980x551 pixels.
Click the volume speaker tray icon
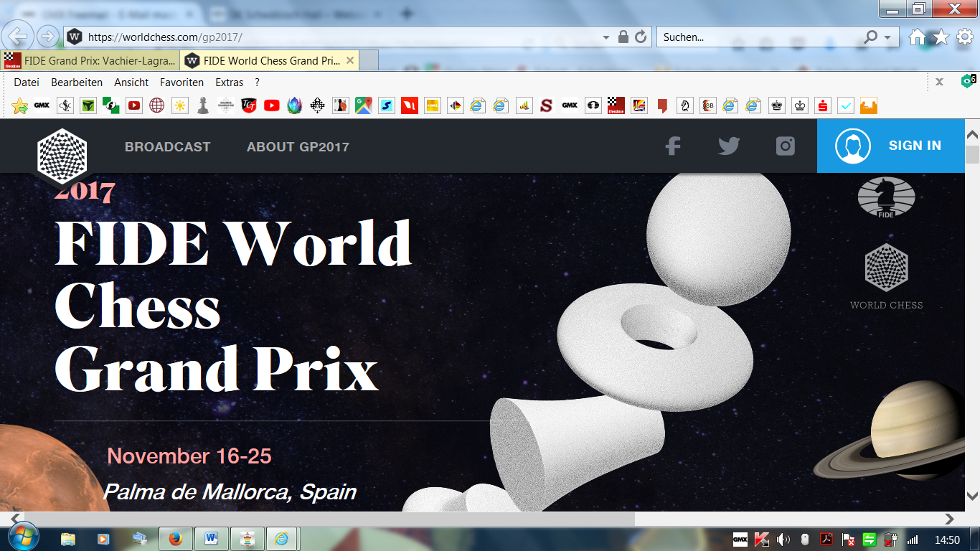click(x=783, y=539)
